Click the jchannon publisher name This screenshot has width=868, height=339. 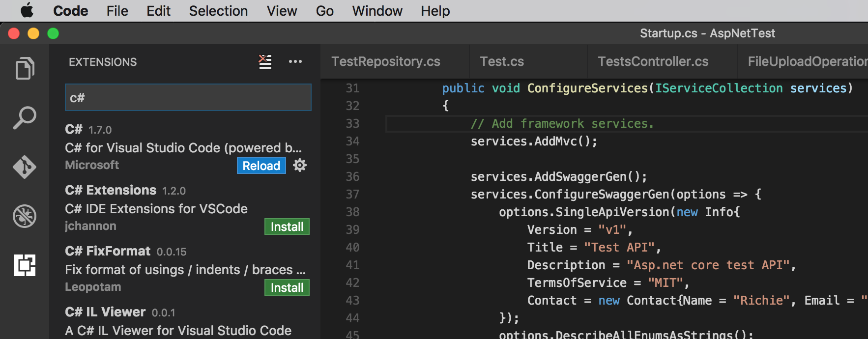pyautogui.click(x=90, y=226)
